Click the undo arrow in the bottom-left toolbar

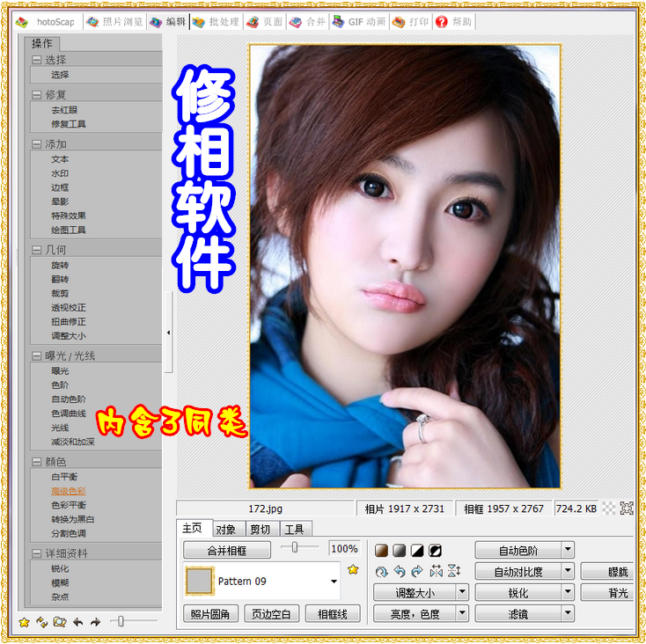[78, 622]
